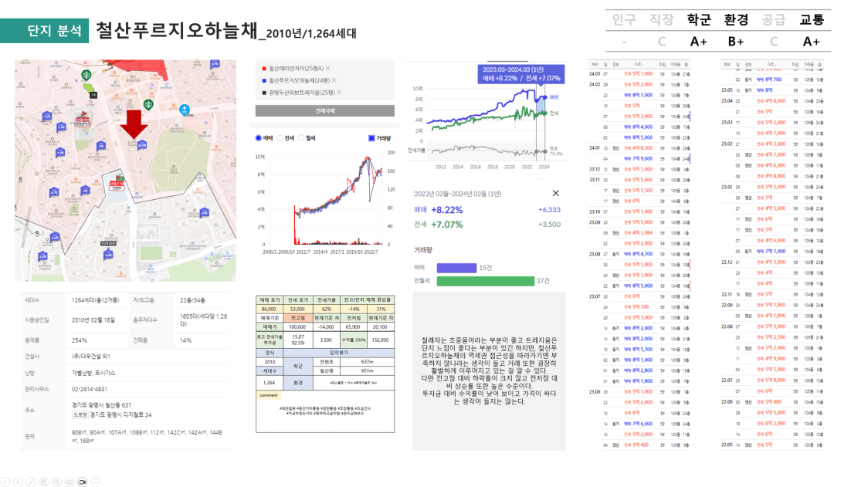Click the 개별난방, 도시가스 heating value
The width and height of the screenshot is (868, 487).
click(x=93, y=373)
